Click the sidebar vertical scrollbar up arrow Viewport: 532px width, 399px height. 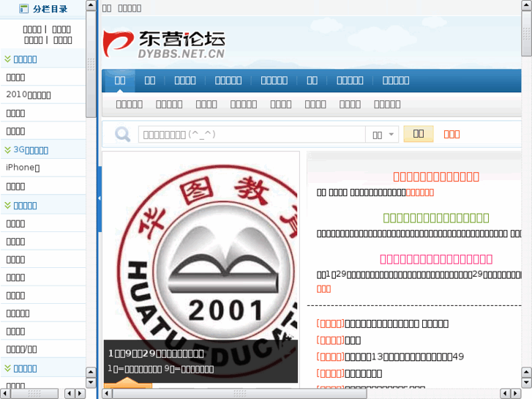coord(91,5)
